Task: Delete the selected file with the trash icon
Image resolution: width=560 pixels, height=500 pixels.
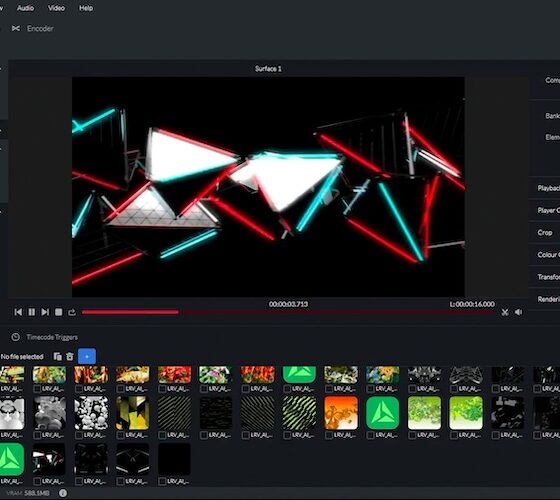Action: (70, 356)
